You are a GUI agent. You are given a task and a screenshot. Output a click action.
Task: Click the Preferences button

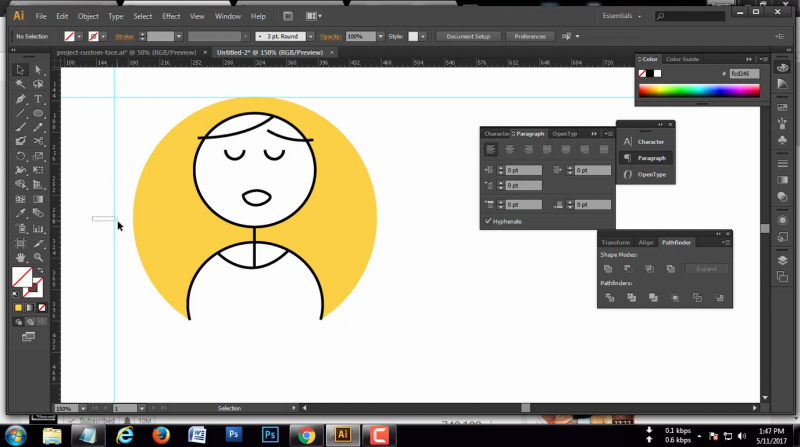point(530,37)
